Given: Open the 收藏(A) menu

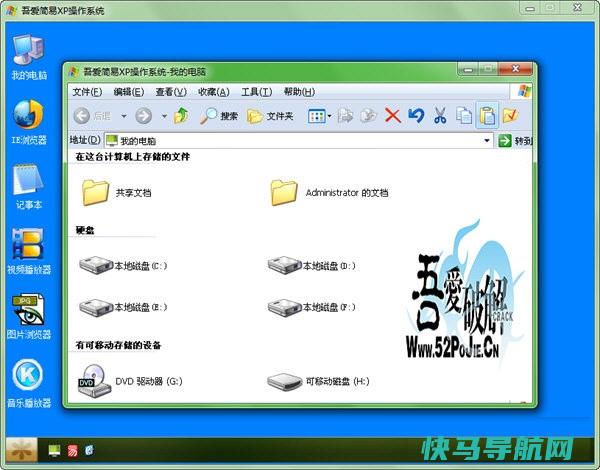Looking at the screenshot, I should (x=214, y=92).
